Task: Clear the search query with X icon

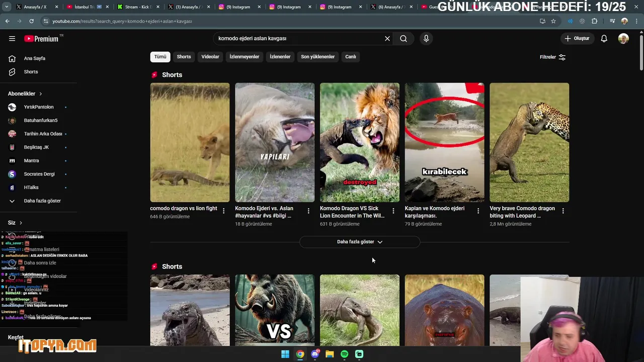Action: 387,39
